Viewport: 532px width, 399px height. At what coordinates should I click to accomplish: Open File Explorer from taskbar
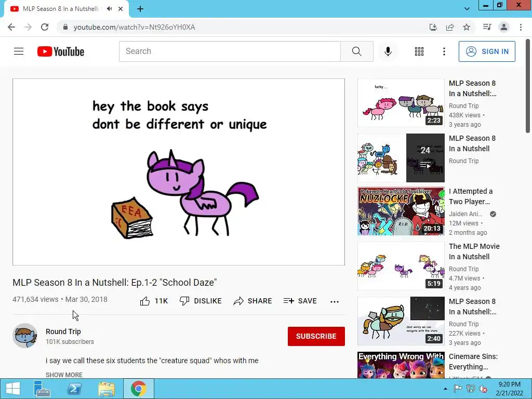[107, 389]
